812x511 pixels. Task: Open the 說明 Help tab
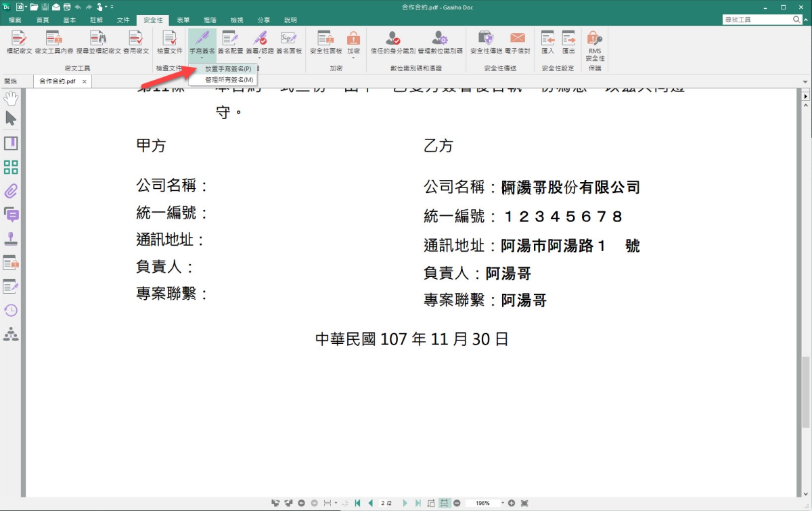coord(290,20)
